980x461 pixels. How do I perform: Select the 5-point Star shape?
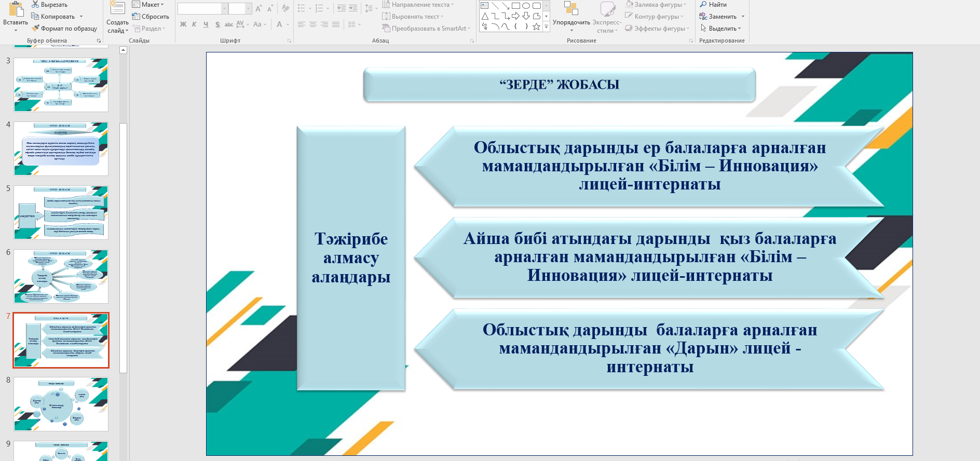(536, 26)
